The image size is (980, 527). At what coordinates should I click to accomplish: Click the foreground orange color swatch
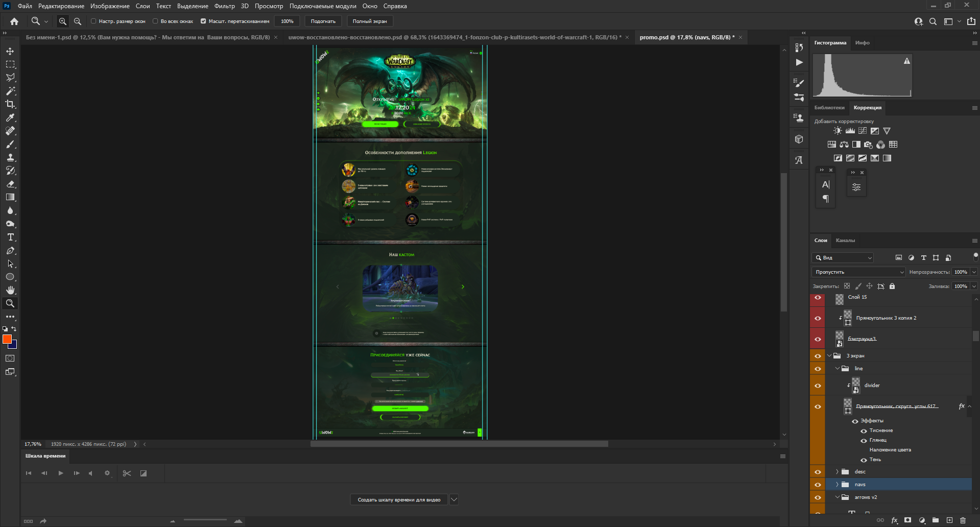pos(7,339)
